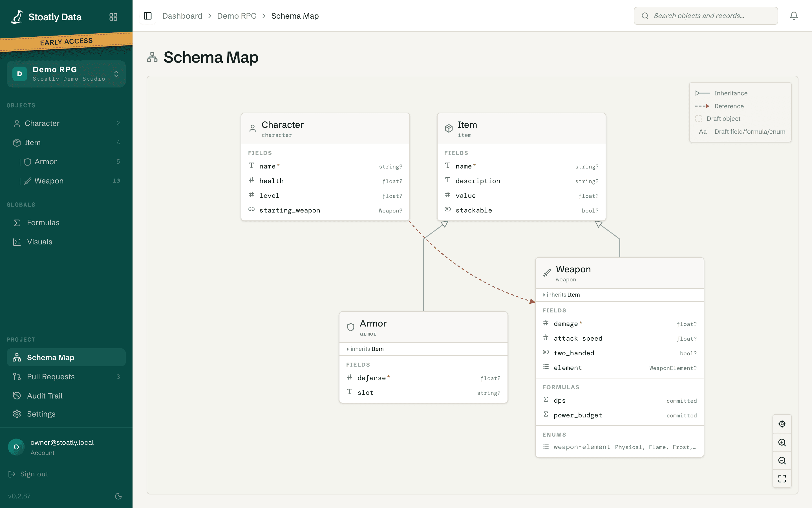The height and width of the screenshot is (508, 812).
Task: Open Pull Requests in the sidebar
Action: 66,377
